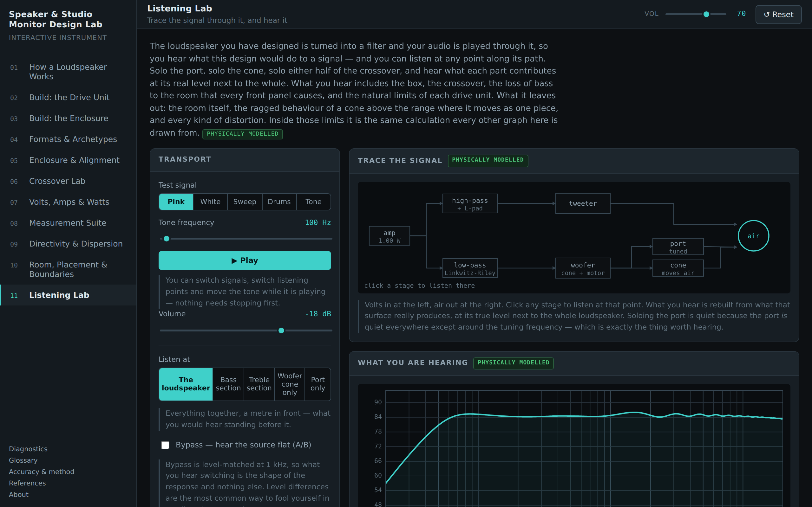This screenshot has height=507, width=812.
Task: Click the air output circle node
Action: pos(753,236)
